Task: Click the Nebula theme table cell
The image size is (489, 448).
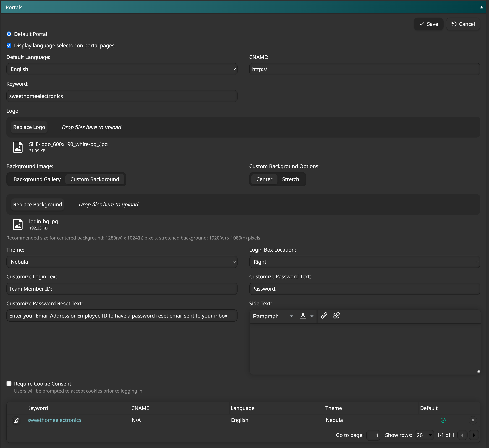Action: [x=334, y=420]
